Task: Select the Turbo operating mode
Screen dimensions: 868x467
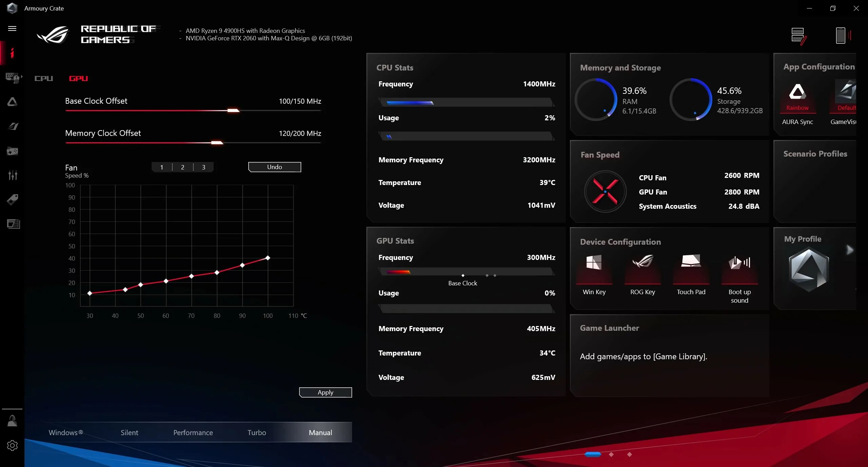Action: click(257, 432)
